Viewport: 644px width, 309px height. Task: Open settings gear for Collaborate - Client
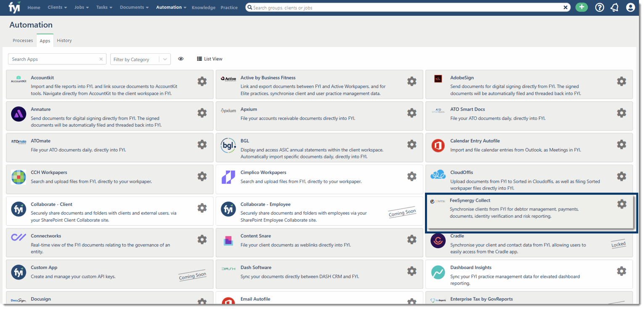(x=202, y=208)
